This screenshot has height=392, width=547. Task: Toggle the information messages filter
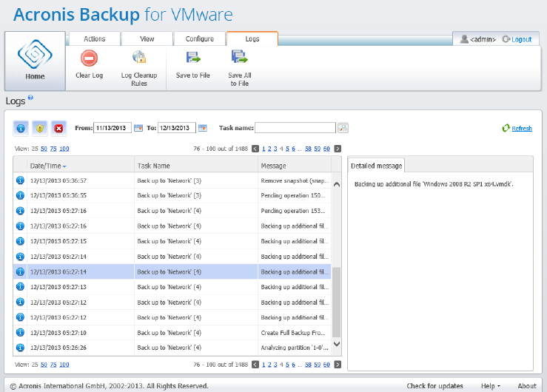tap(21, 128)
